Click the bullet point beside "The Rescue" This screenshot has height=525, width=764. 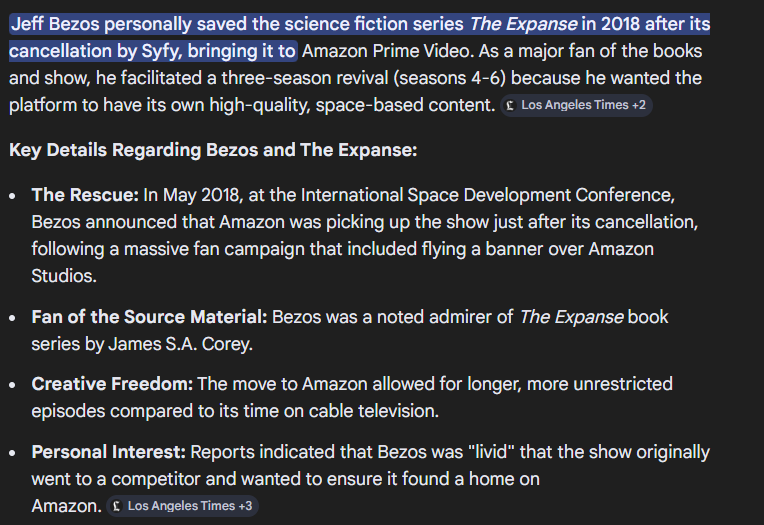[12, 195]
